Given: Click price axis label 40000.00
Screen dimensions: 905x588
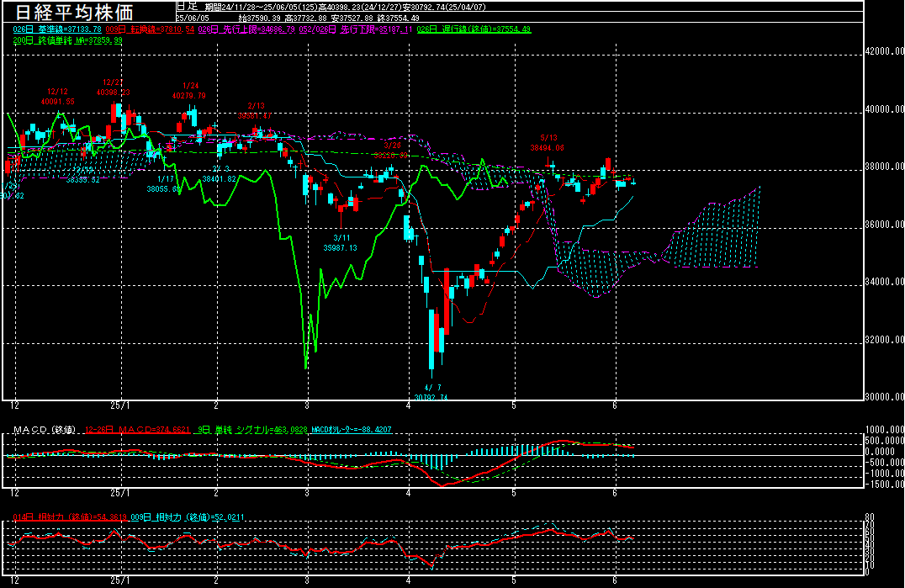Looking at the screenshot, I should tap(885, 109).
